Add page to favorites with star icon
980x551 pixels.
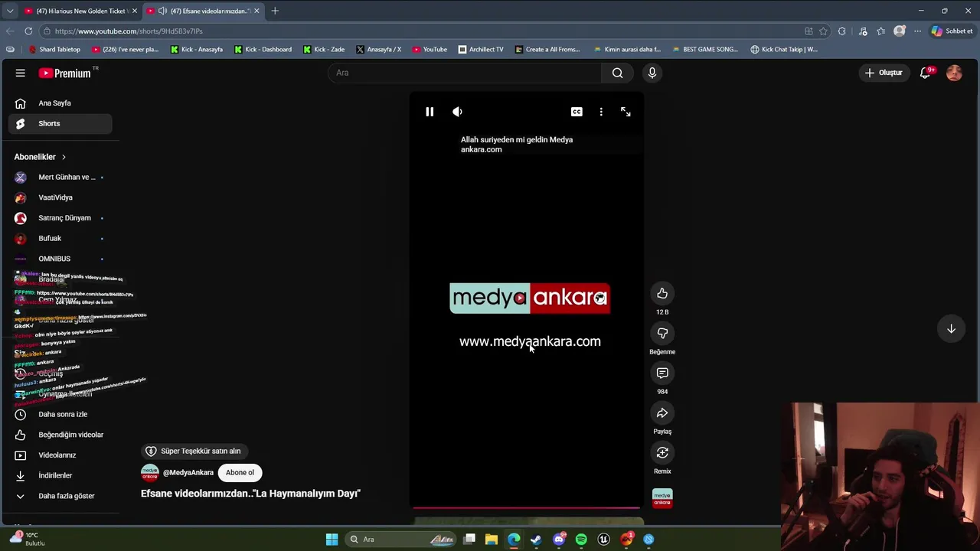823,31
